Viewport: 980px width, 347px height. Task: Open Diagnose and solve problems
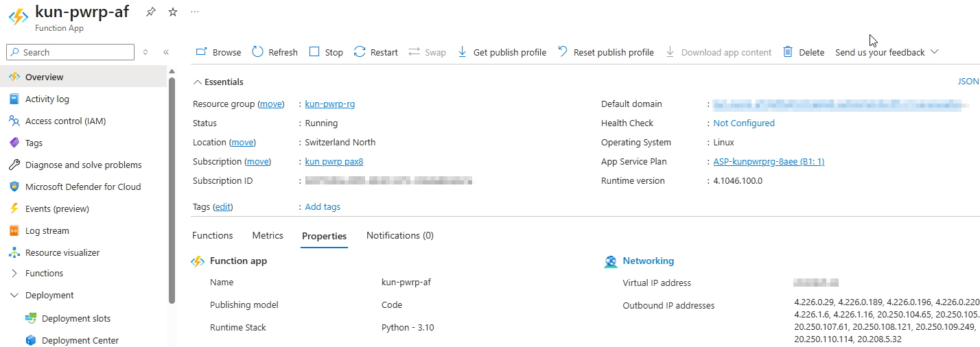pyautogui.click(x=83, y=165)
